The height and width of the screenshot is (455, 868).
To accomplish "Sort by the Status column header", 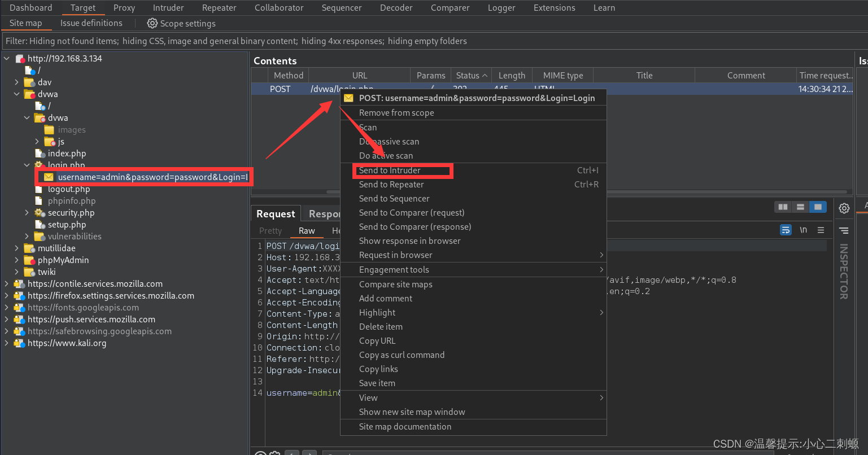I will [x=472, y=76].
